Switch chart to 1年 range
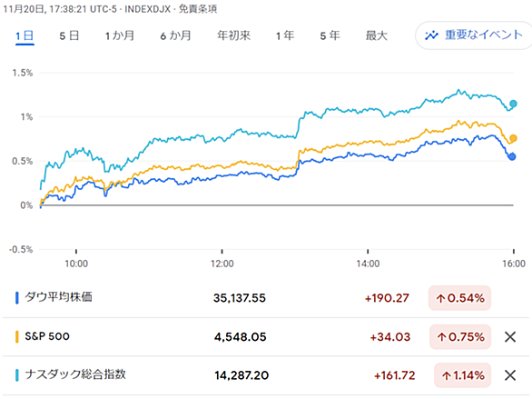Image resolution: width=532 pixels, height=399 pixels. [285, 35]
